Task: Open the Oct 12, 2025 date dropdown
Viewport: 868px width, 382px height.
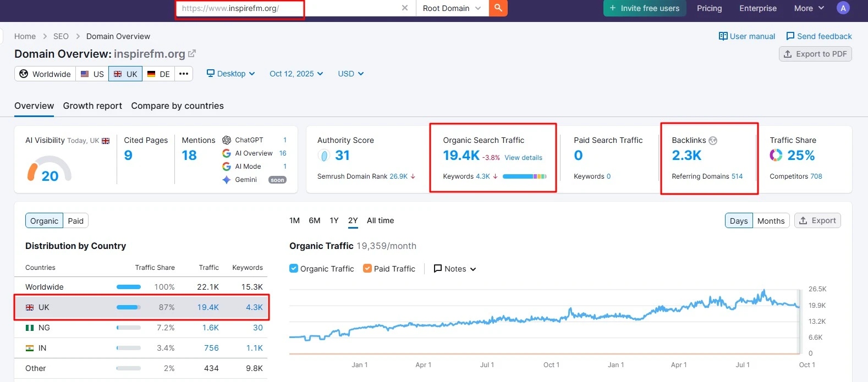Action: pos(296,74)
